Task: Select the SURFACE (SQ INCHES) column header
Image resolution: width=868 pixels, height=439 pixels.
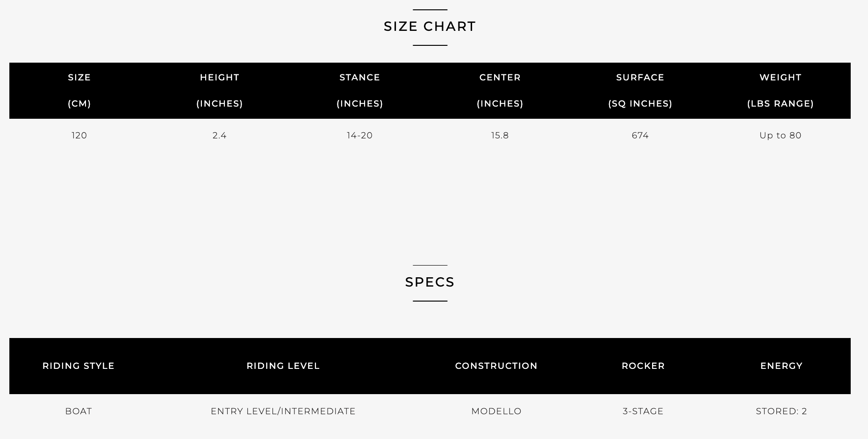Action: tap(640, 90)
